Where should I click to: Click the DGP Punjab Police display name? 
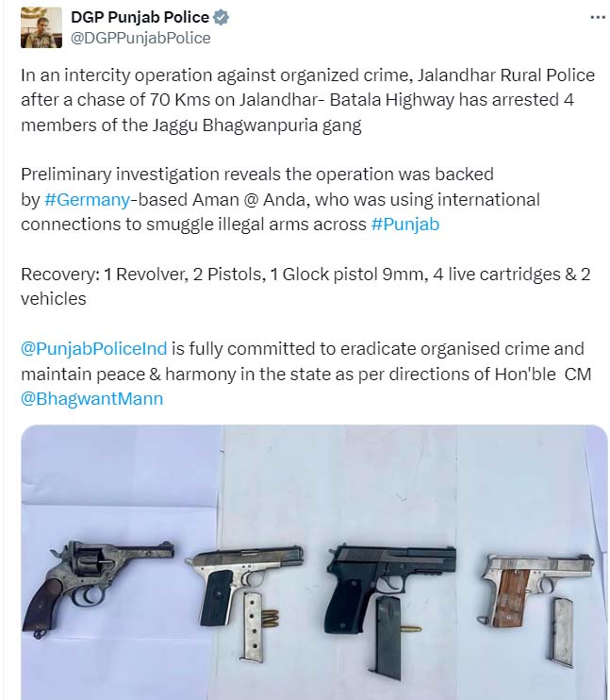pyautogui.click(x=140, y=17)
